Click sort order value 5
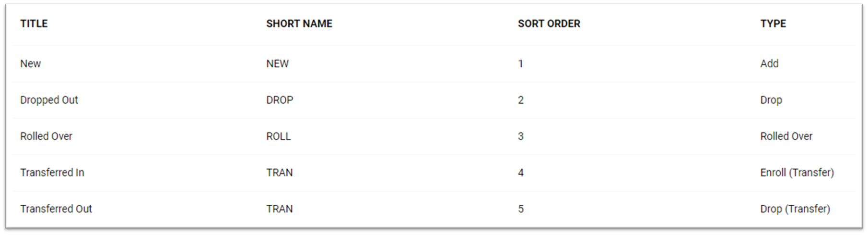 click(521, 209)
